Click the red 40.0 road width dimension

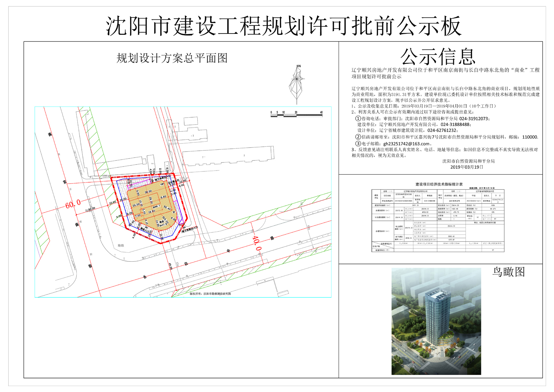256,243
